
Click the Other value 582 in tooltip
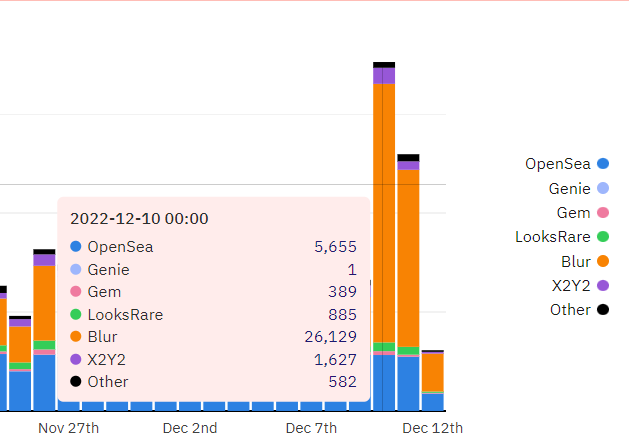[x=342, y=382]
